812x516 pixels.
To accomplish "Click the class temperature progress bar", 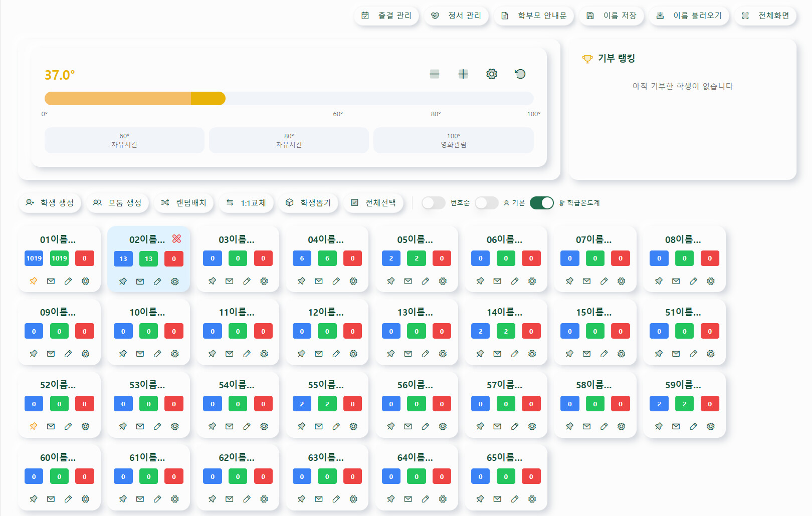I will pyautogui.click(x=289, y=98).
